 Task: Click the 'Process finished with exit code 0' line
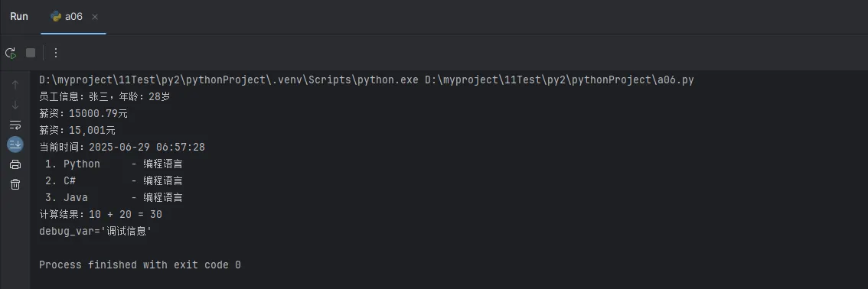click(140, 265)
